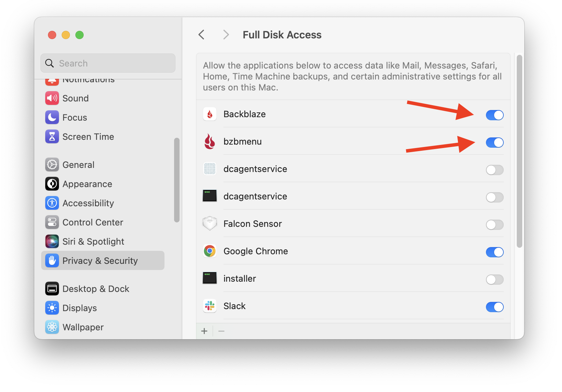Image resolution: width=562 pixels, height=392 pixels.
Task: Disable Google Chrome disk access switch
Action: point(495,252)
